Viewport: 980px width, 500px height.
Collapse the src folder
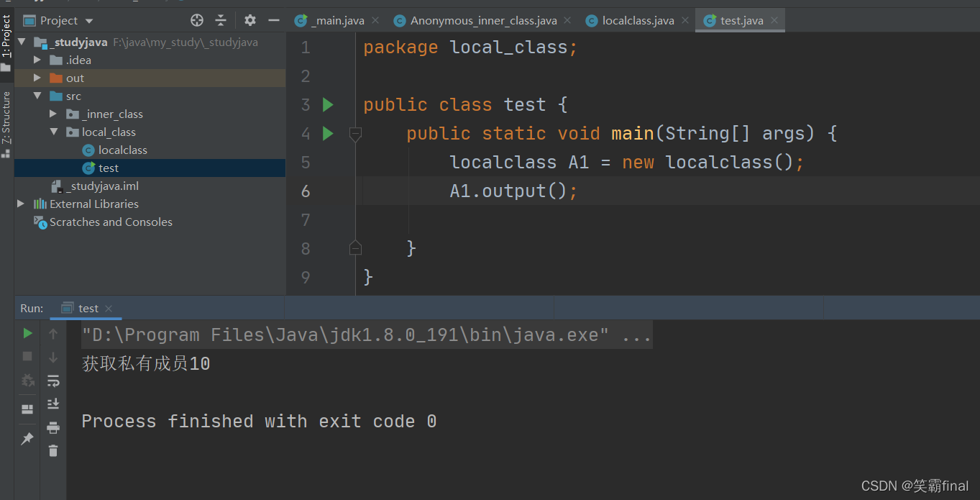click(37, 96)
